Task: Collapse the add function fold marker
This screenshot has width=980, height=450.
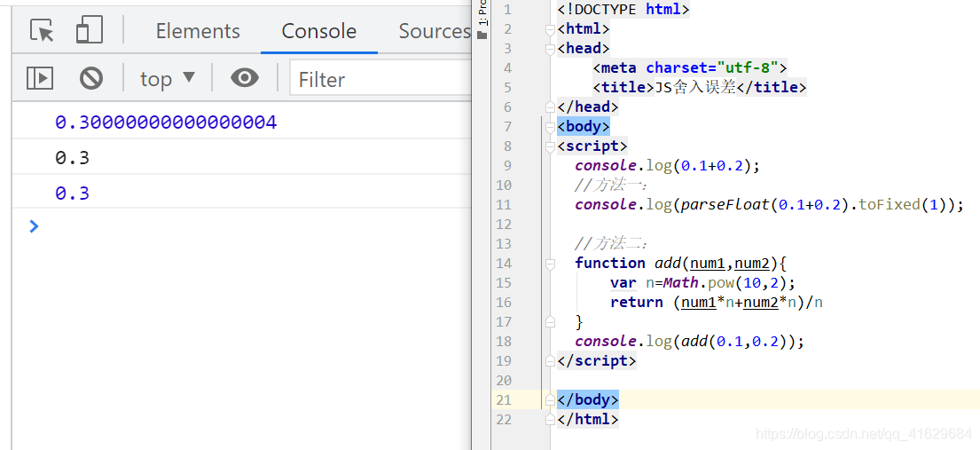Action: coord(550,264)
